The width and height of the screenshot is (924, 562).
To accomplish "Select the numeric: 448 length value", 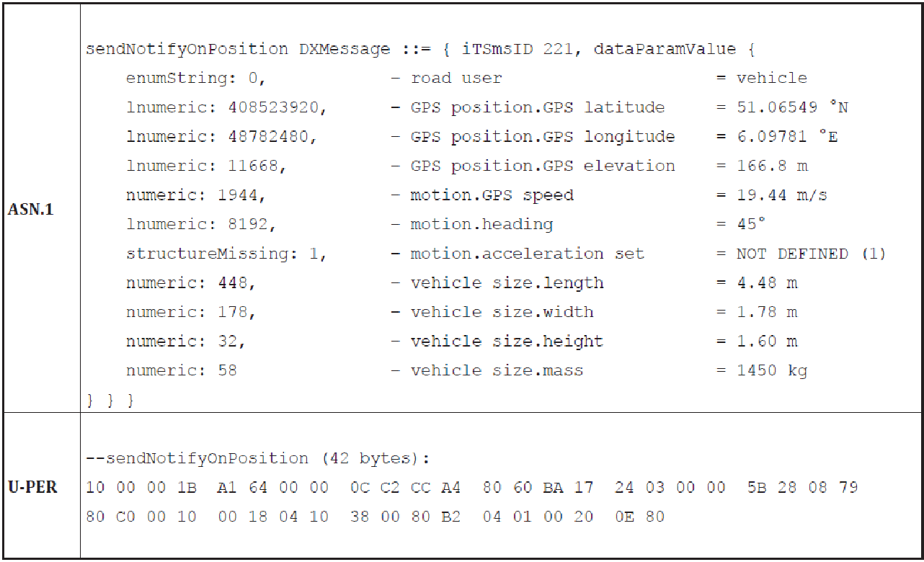I will coord(191,283).
